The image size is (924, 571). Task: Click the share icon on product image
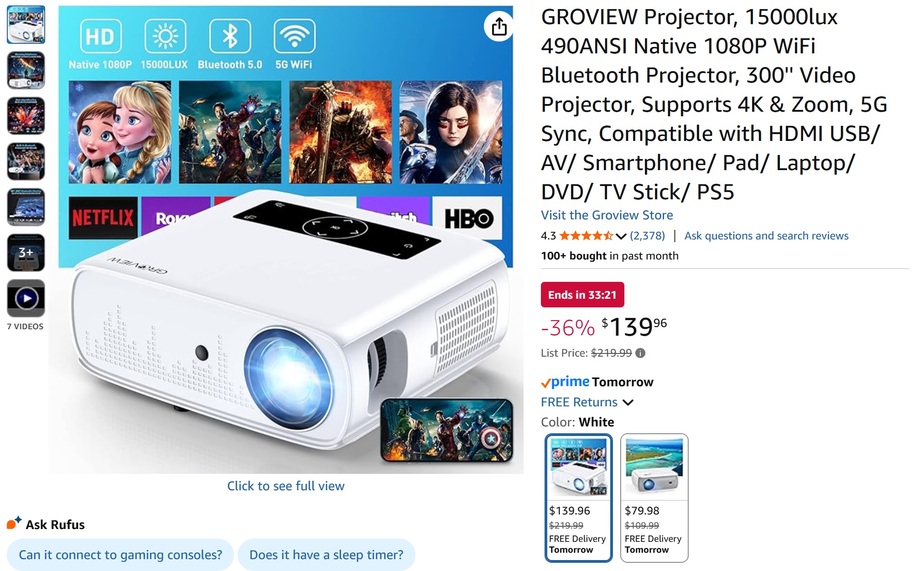point(499,26)
